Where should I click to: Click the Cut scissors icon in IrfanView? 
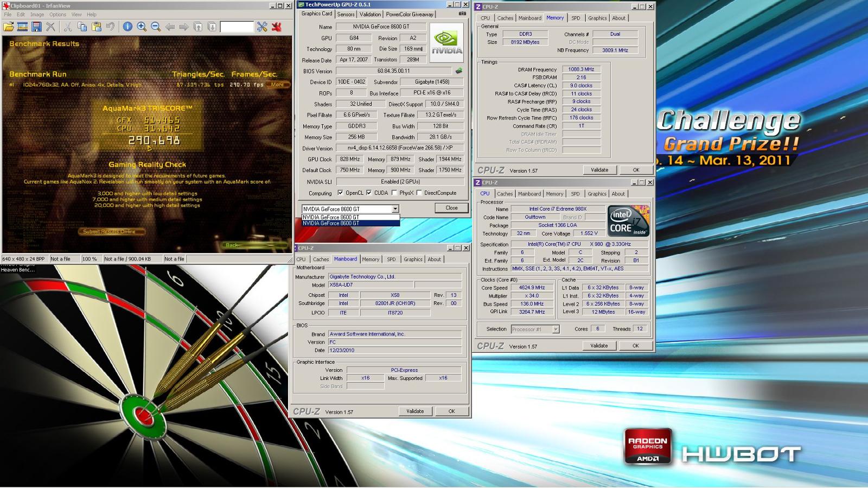coord(68,27)
